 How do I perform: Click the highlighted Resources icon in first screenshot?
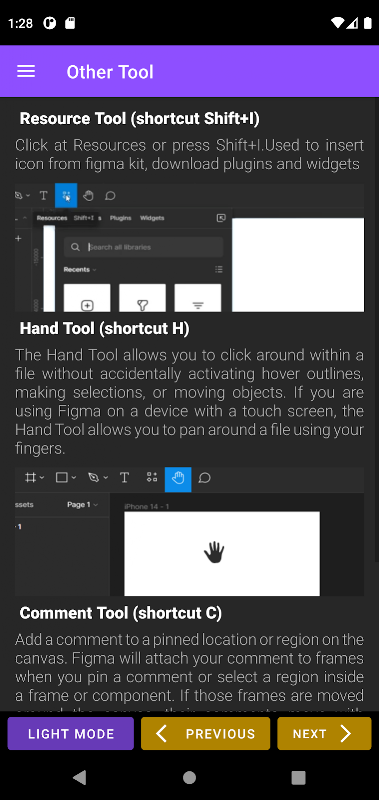[66, 195]
